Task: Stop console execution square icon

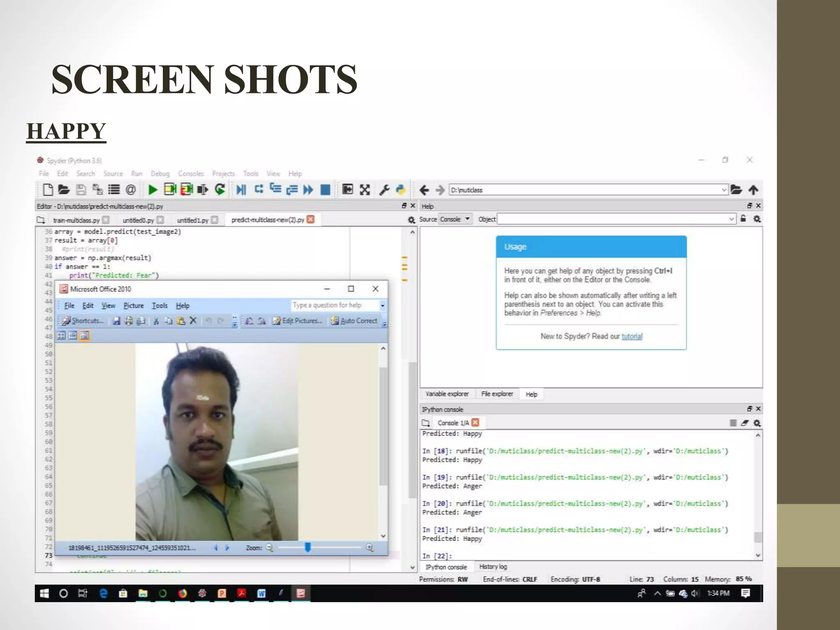Action: click(x=733, y=423)
